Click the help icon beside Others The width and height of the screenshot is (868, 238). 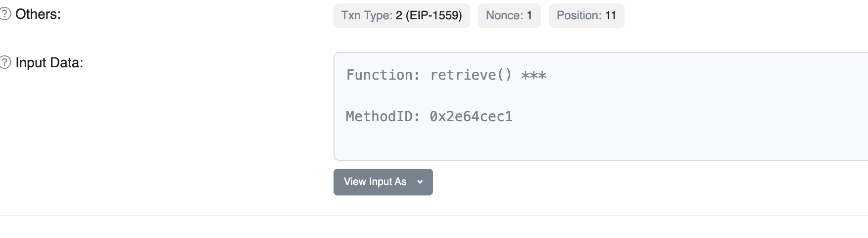coord(5,14)
